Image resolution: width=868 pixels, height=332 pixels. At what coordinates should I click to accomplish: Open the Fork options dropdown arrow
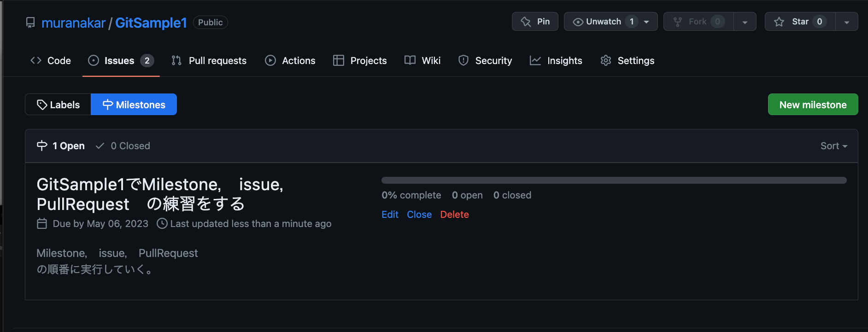tap(745, 22)
